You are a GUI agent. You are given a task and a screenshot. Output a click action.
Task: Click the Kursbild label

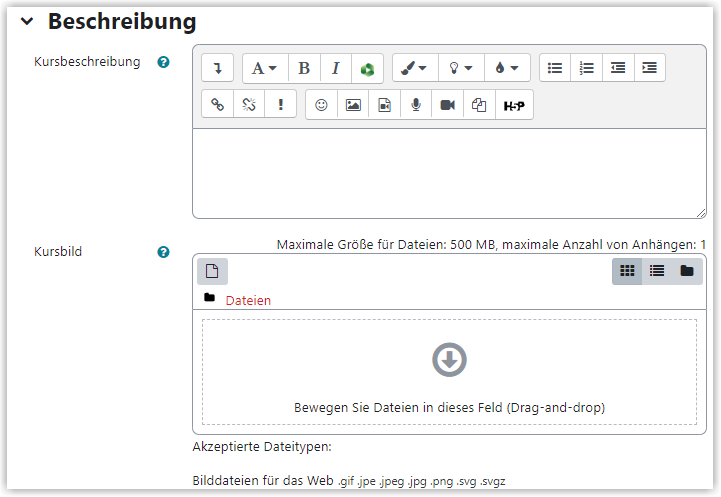coord(58,251)
